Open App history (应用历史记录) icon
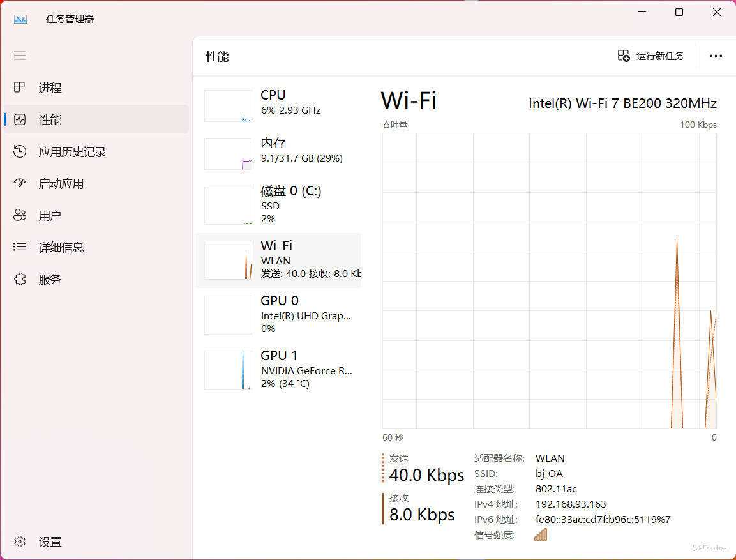Image resolution: width=736 pixels, height=560 pixels. (20, 151)
